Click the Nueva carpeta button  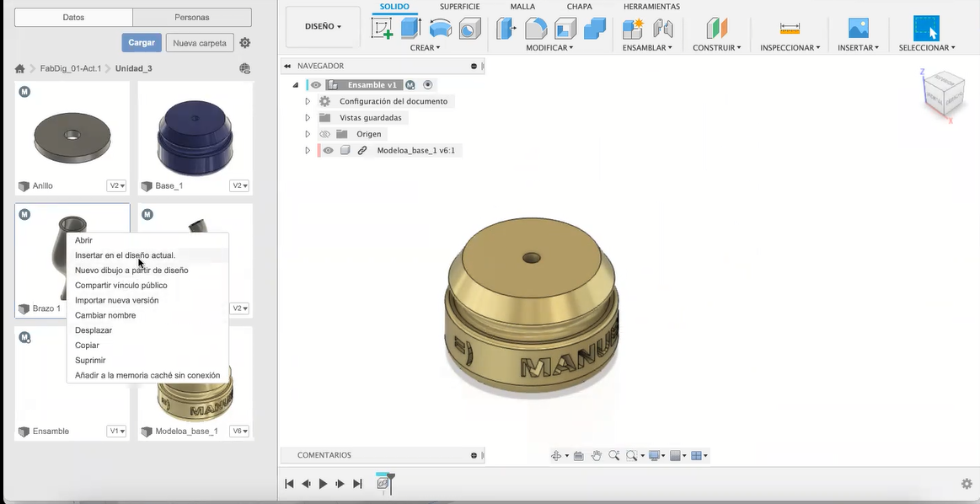pos(200,42)
